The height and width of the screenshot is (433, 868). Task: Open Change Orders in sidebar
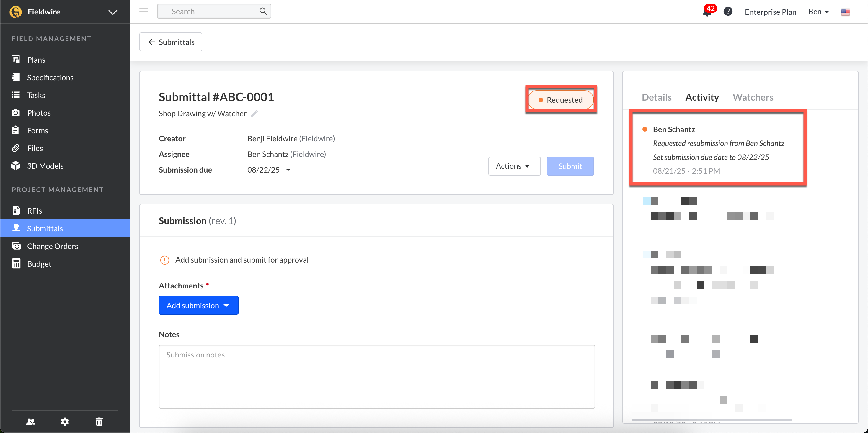coord(52,246)
